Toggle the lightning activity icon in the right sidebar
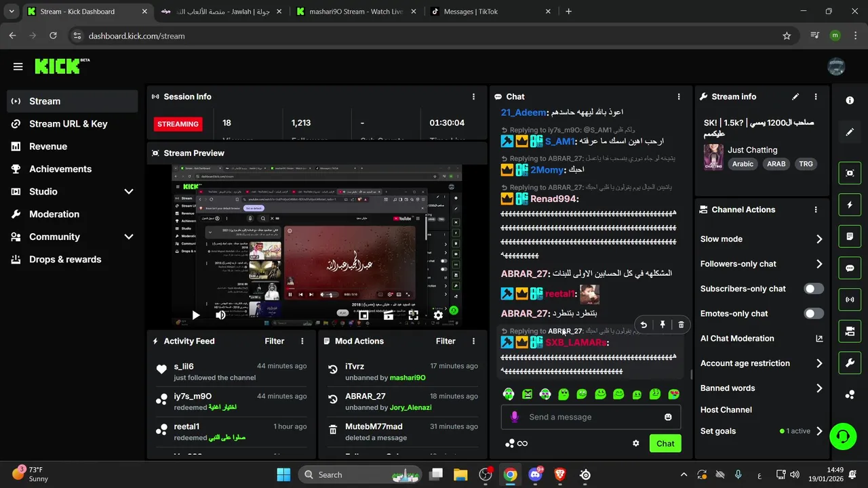This screenshot has height=488, width=868. click(850, 205)
